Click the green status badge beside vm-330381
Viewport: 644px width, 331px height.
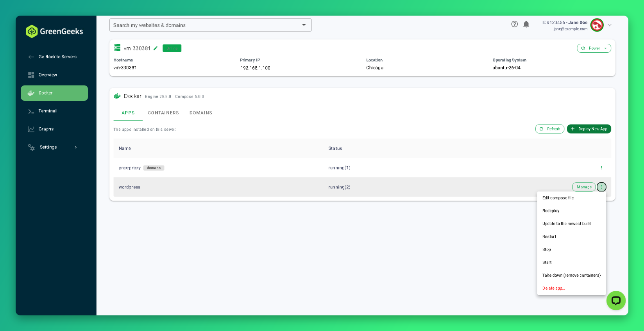[172, 48]
